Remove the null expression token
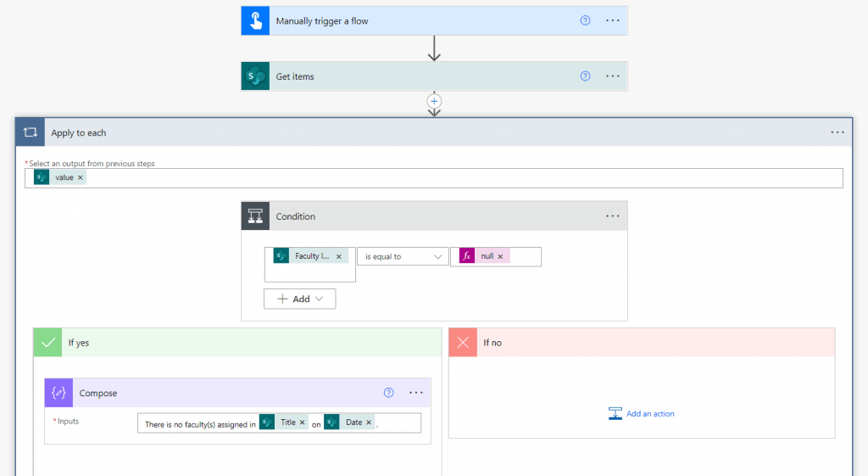The image size is (868, 476). [500, 256]
